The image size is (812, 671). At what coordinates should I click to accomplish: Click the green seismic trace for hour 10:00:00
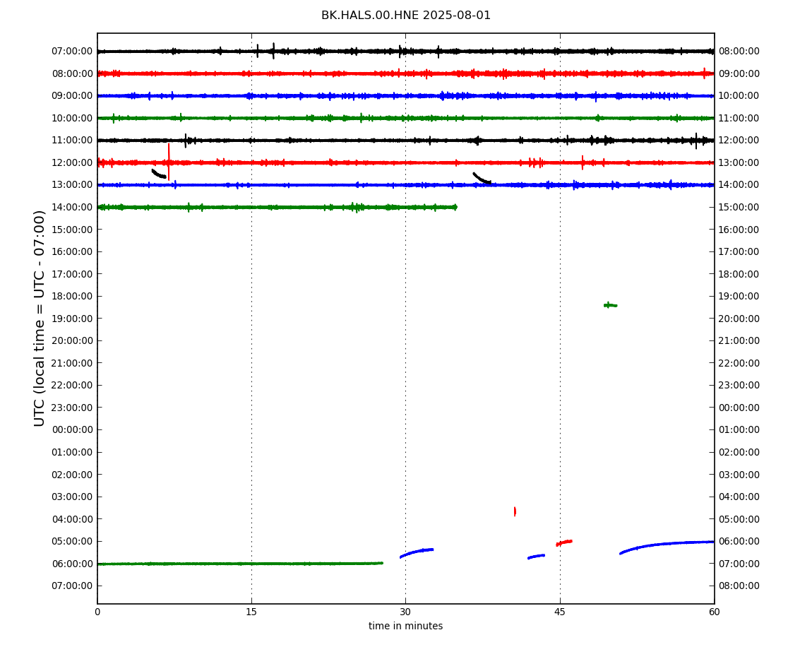405,118
